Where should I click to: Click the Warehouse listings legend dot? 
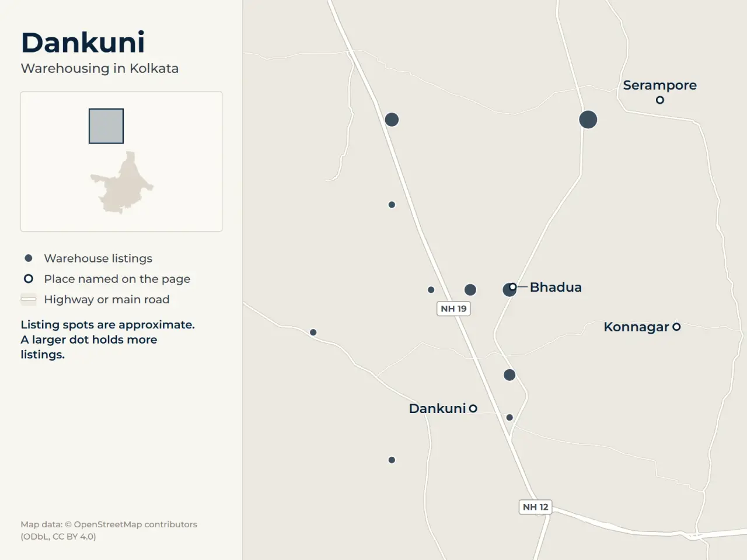(x=28, y=258)
